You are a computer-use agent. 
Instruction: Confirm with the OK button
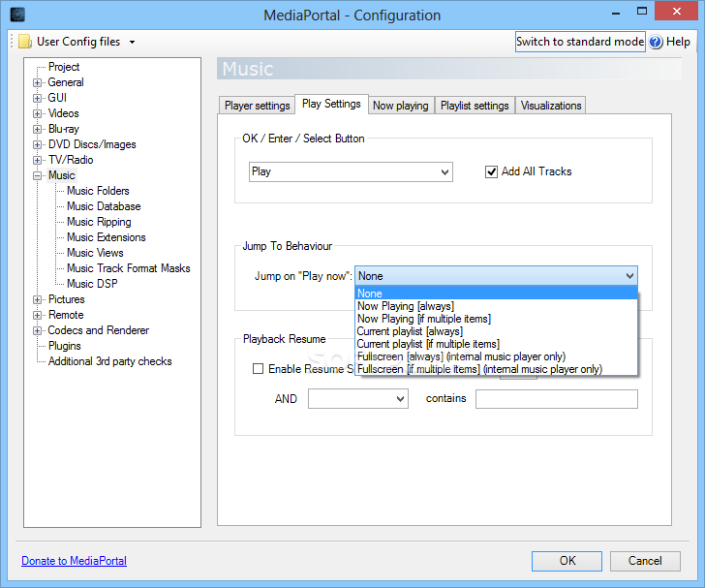point(567,561)
